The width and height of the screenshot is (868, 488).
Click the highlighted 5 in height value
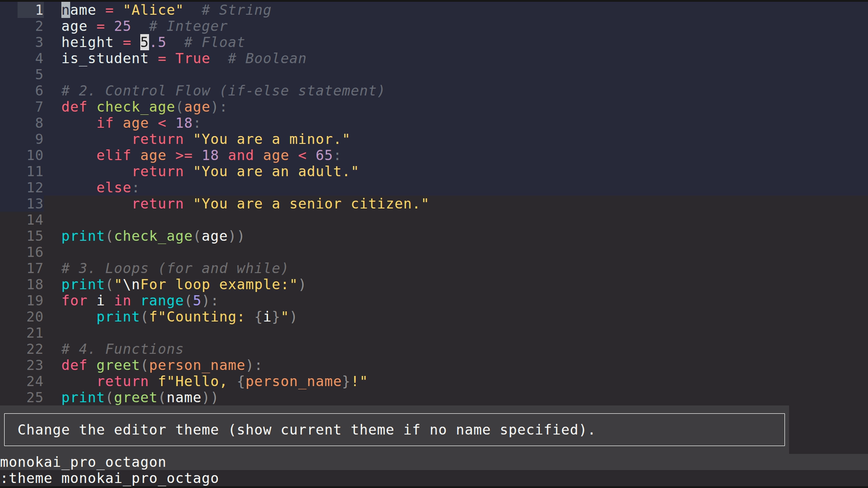144,42
